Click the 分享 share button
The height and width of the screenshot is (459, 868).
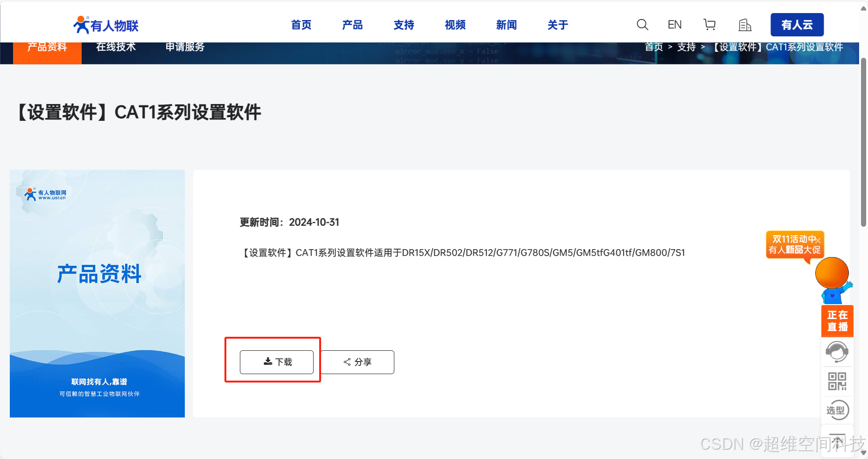(x=357, y=362)
